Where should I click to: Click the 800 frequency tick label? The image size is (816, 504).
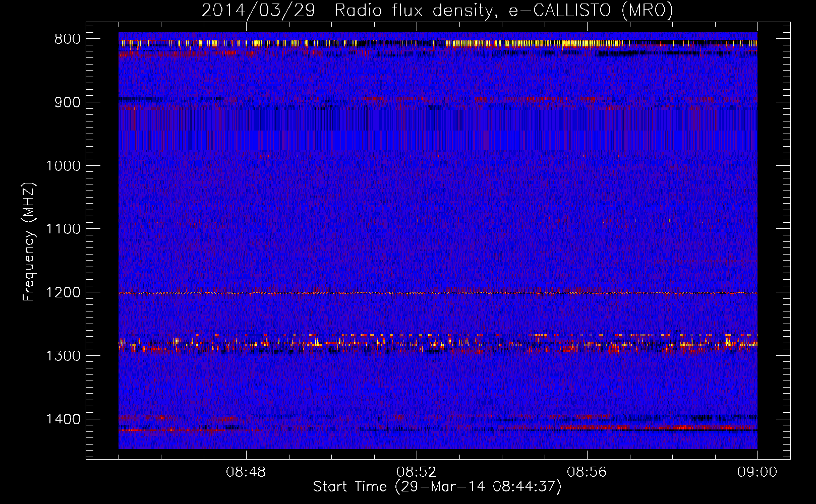click(x=68, y=39)
